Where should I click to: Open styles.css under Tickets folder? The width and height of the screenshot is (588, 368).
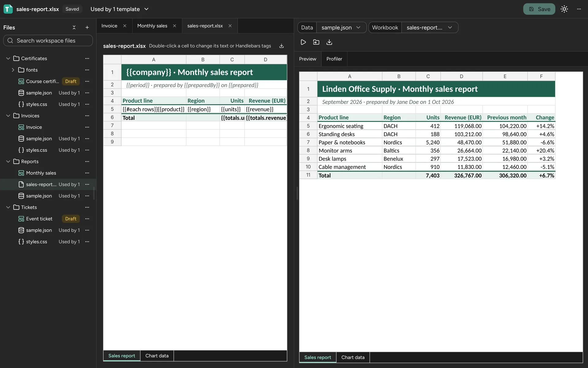[36, 242]
